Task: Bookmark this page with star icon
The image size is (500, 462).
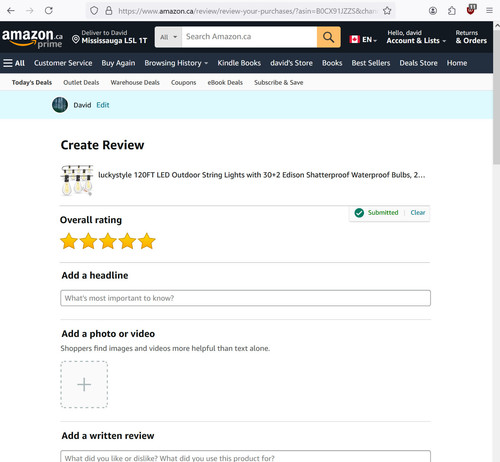Action: pyautogui.click(x=387, y=11)
